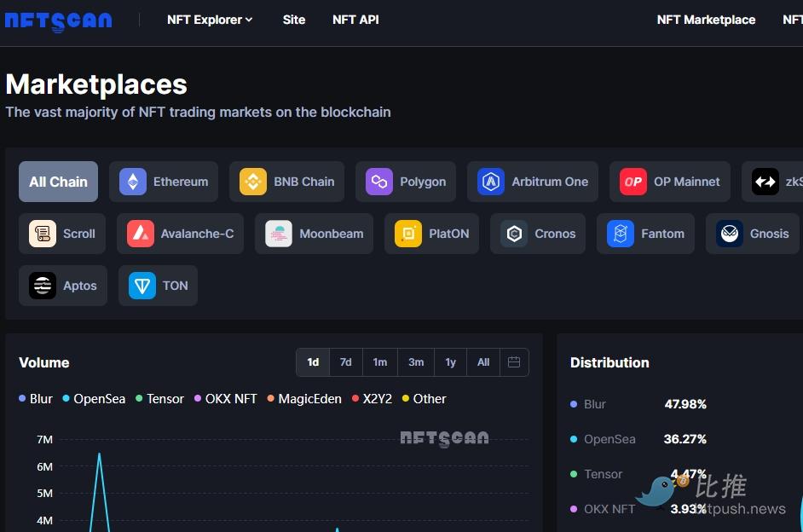Select the zkSync arrows icon
The height and width of the screenshot is (532, 803).
pos(765,182)
